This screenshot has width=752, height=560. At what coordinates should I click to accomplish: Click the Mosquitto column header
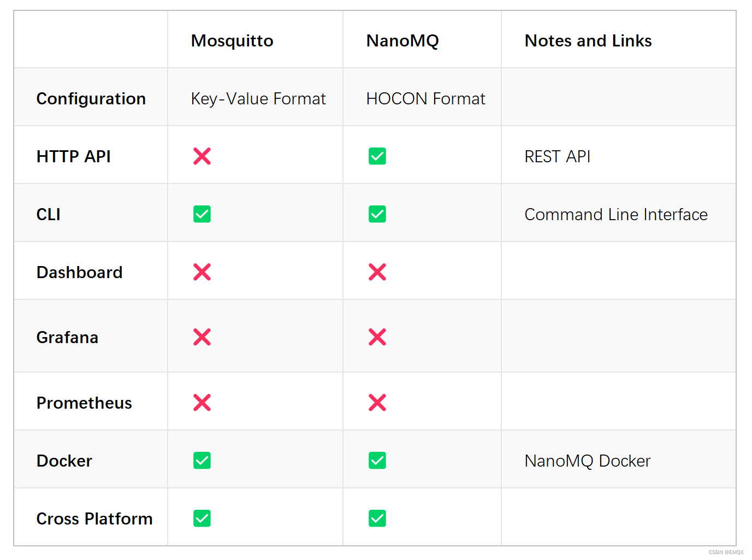(232, 41)
